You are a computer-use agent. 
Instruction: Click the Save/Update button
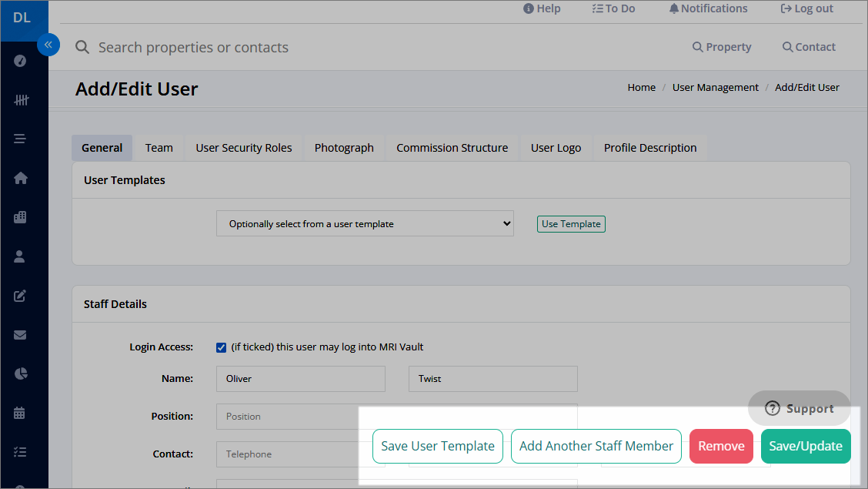point(806,447)
